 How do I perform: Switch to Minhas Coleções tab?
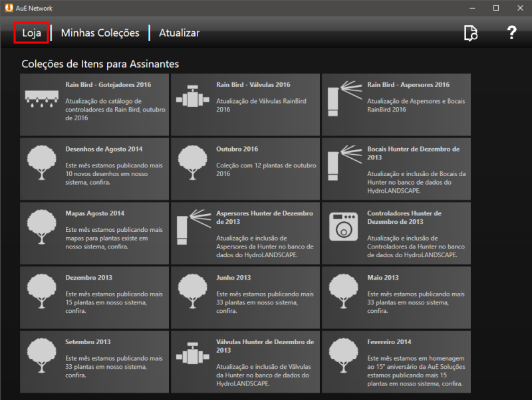(100, 33)
